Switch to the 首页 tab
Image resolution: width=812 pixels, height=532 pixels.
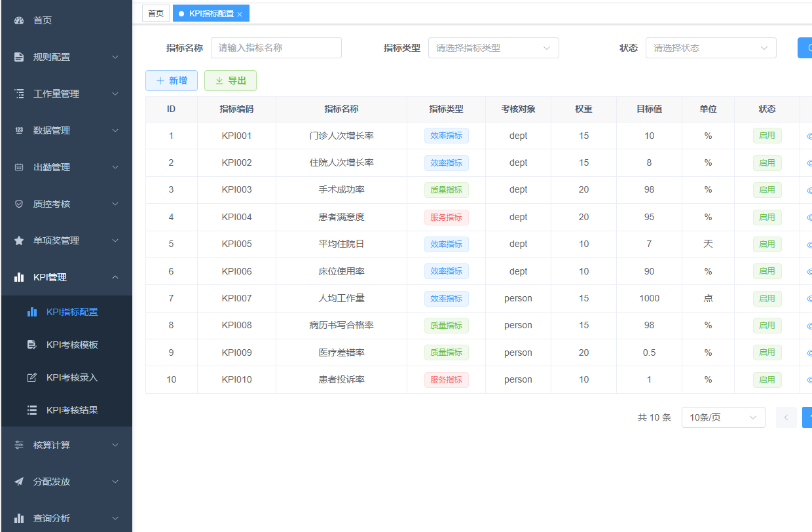coord(156,13)
